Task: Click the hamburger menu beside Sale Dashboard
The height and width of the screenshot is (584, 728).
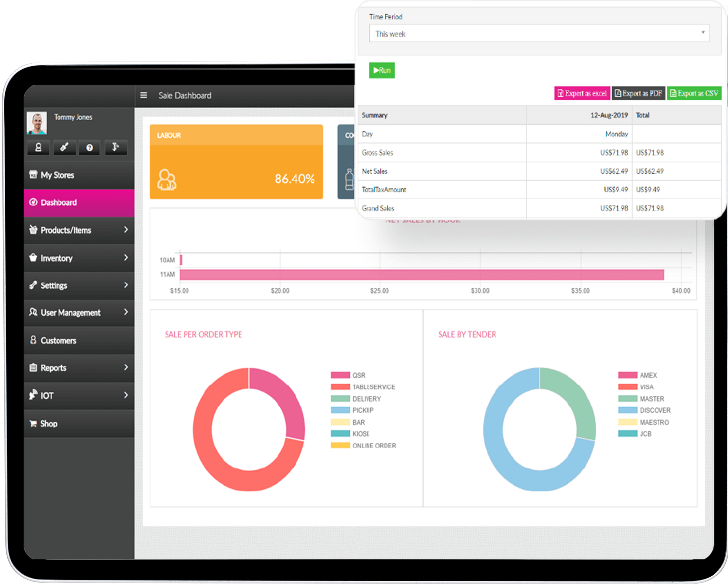Action: tap(144, 95)
